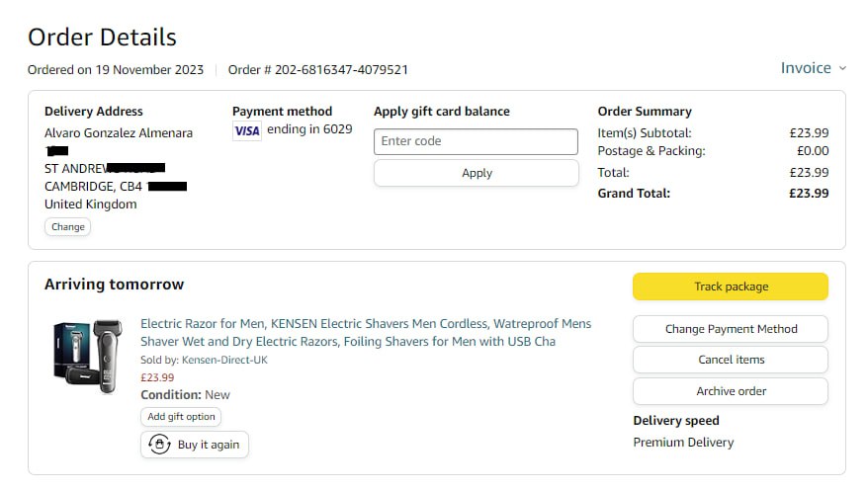The width and height of the screenshot is (868, 491).
Task: Click the yellow Track package button
Action: tap(730, 286)
